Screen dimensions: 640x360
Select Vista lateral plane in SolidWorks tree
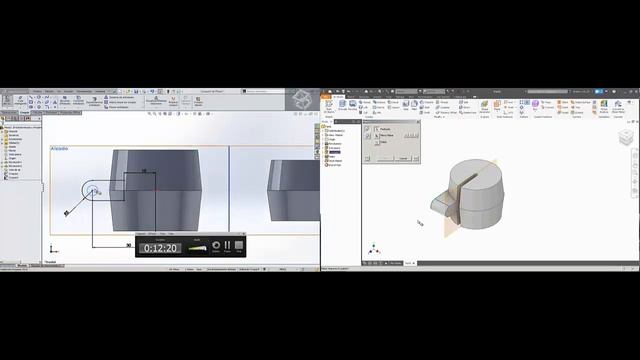[13, 154]
